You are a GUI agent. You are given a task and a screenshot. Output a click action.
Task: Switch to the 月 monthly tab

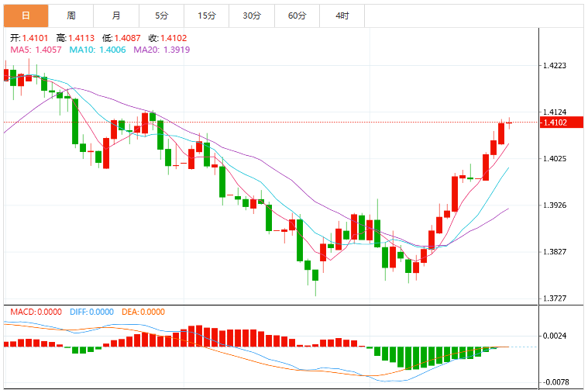[116, 16]
